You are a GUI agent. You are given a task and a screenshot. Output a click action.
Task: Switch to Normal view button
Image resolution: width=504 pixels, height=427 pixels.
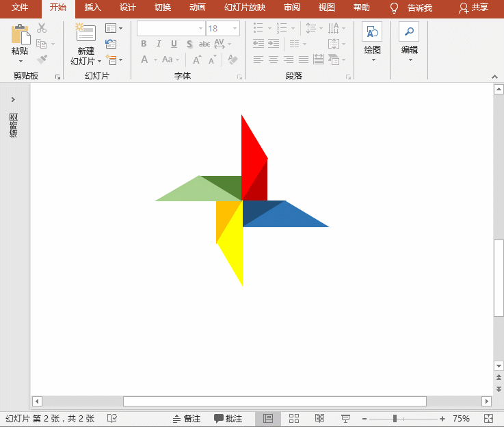coord(268,419)
